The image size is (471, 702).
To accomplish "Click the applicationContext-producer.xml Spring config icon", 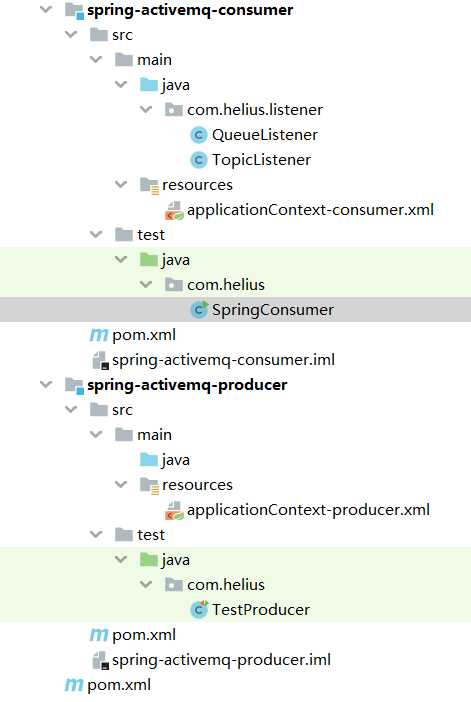I will (x=174, y=510).
